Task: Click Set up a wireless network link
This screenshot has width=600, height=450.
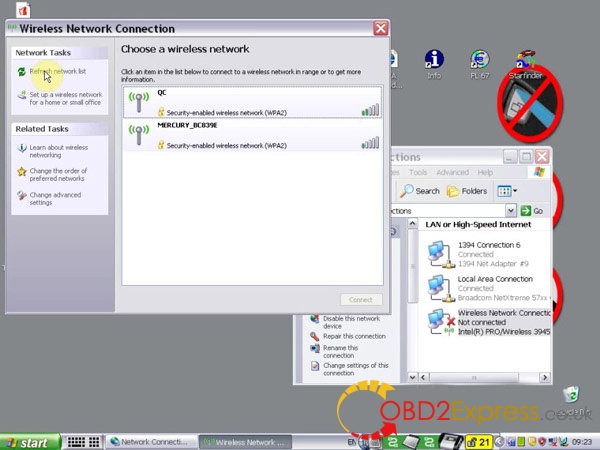Action: pos(65,98)
